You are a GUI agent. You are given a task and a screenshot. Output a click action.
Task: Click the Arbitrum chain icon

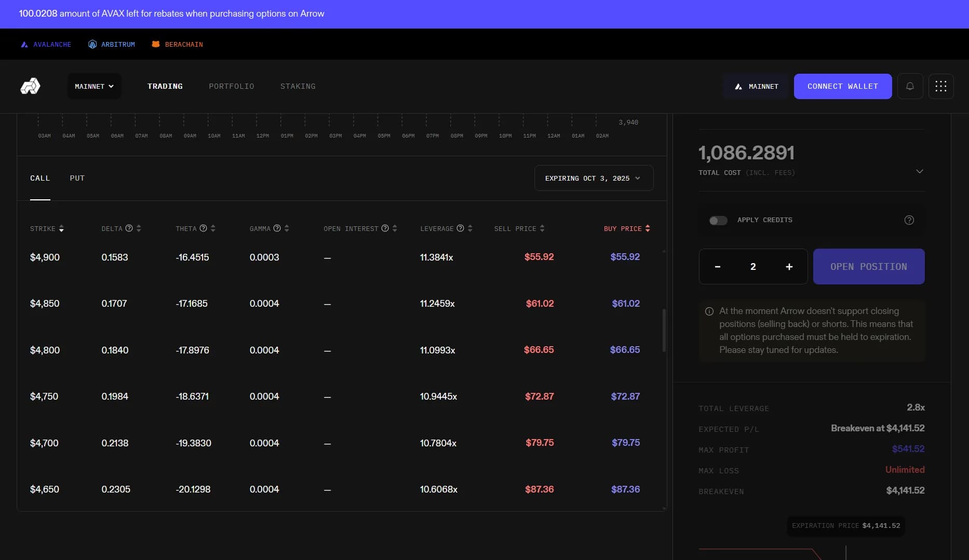[92, 45]
